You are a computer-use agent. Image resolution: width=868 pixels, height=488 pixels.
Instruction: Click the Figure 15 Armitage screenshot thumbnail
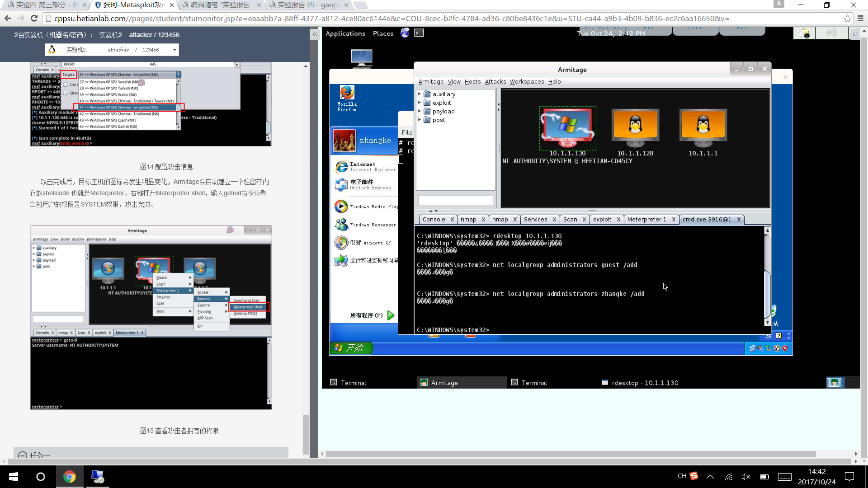tap(151, 317)
